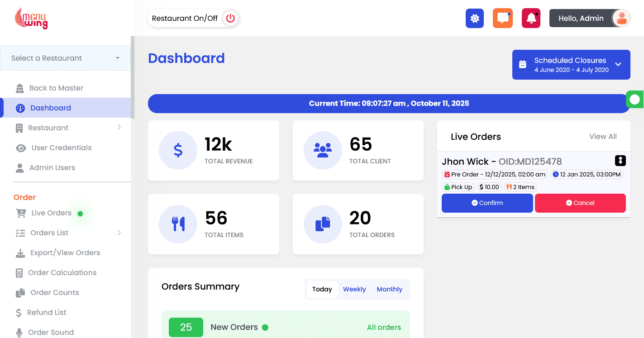Click the Menu Wing logo
Image resolution: width=644 pixels, height=338 pixels.
tap(31, 18)
